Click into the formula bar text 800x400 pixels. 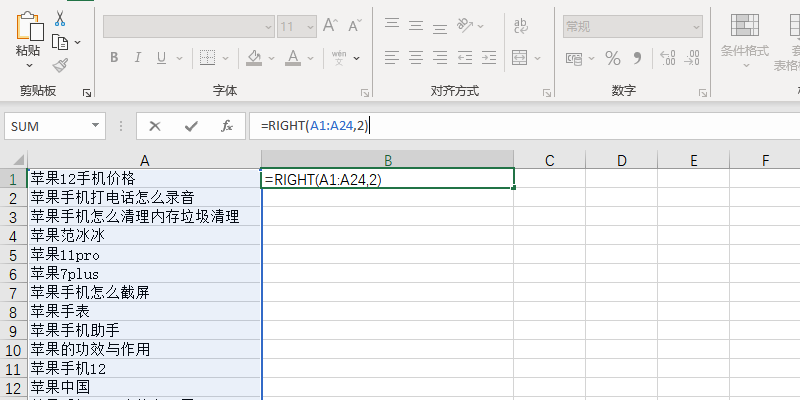(x=524, y=126)
